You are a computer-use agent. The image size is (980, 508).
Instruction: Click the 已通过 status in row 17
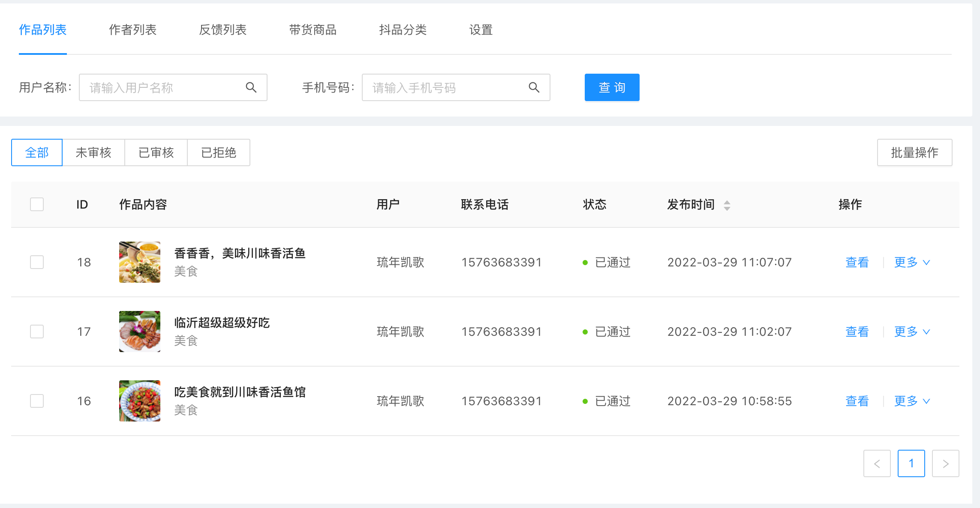pyautogui.click(x=607, y=332)
